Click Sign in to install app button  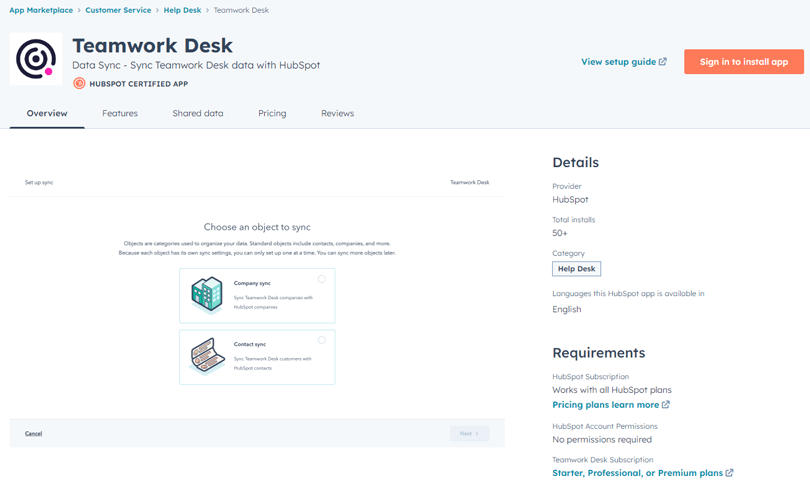pyautogui.click(x=744, y=61)
